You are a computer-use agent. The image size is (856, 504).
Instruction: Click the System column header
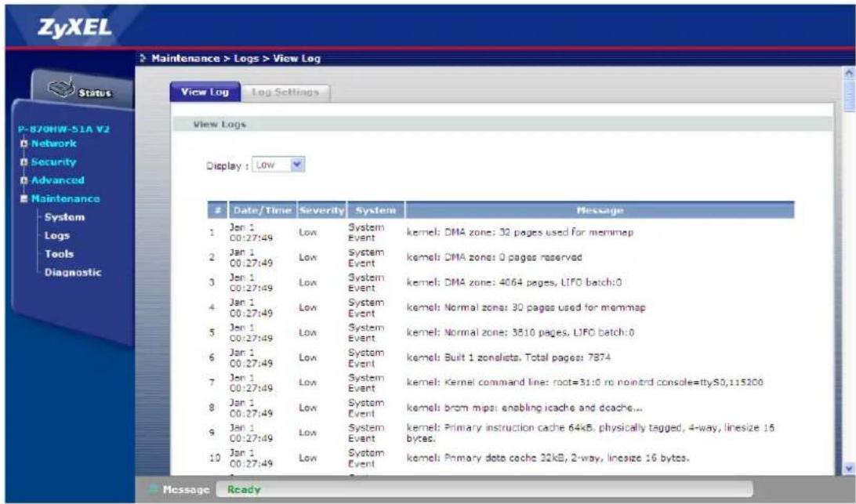[375, 210]
